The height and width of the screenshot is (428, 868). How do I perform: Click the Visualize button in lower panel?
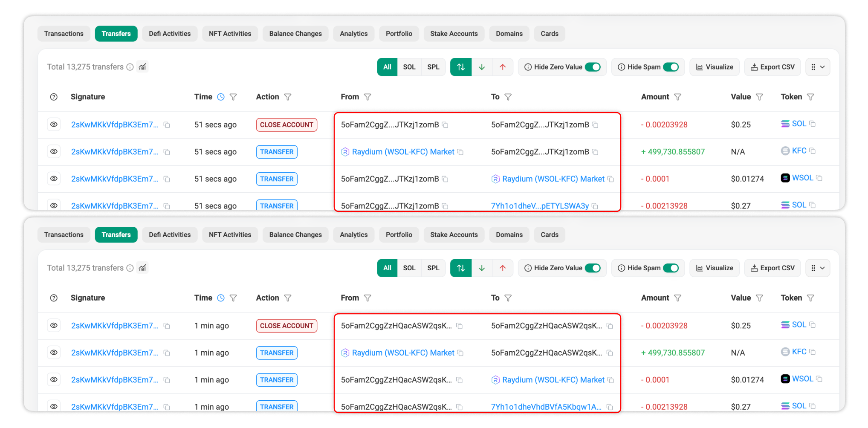715,268
